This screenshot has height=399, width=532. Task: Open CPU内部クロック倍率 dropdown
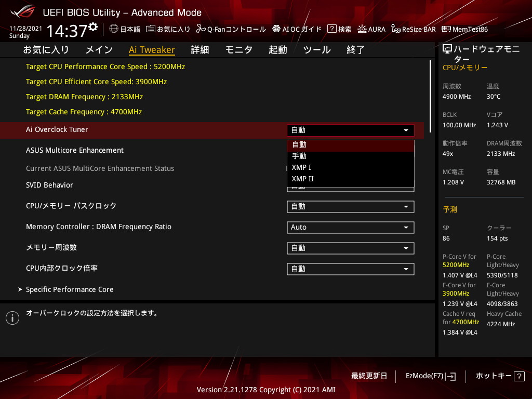click(x=351, y=269)
